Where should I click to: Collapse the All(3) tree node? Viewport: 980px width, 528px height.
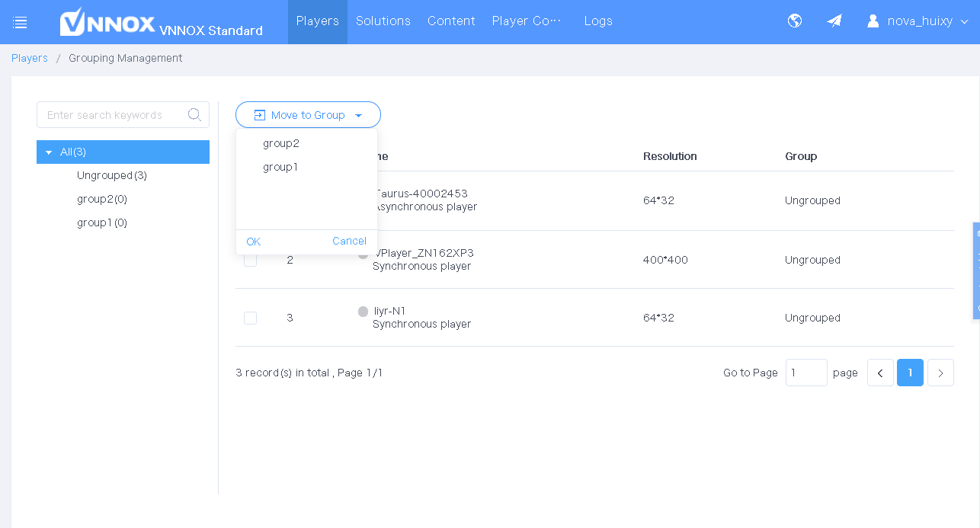[49, 152]
